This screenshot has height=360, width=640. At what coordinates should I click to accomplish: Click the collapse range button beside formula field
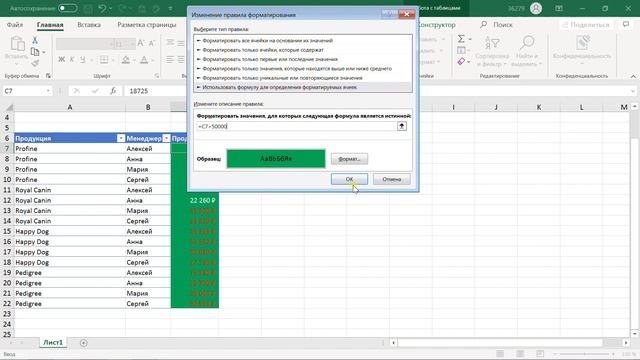point(402,126)
